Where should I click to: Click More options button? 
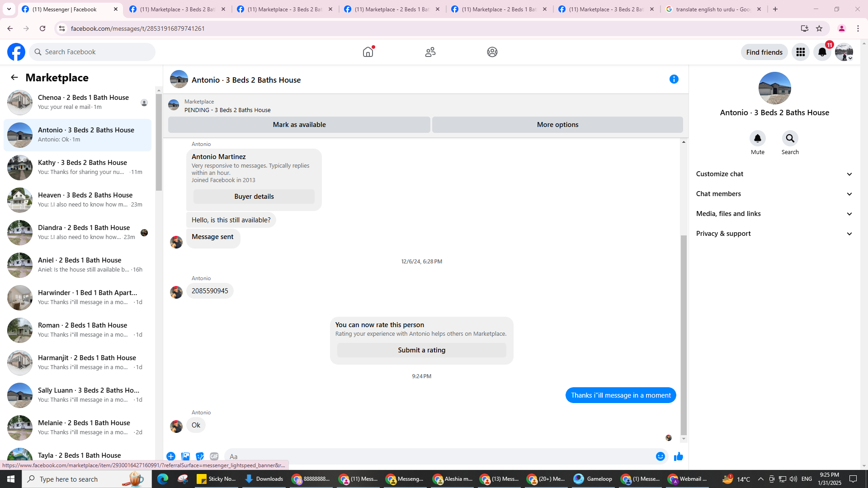[557, 125]
